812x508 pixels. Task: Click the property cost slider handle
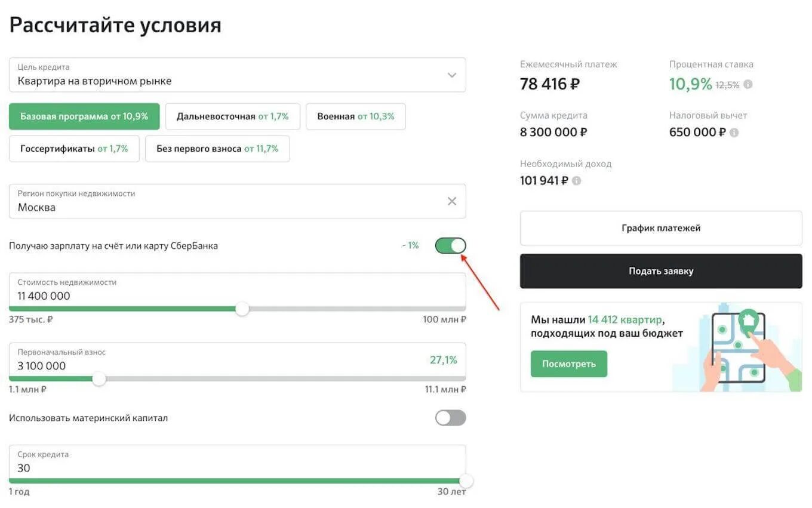tap(242, 309)
